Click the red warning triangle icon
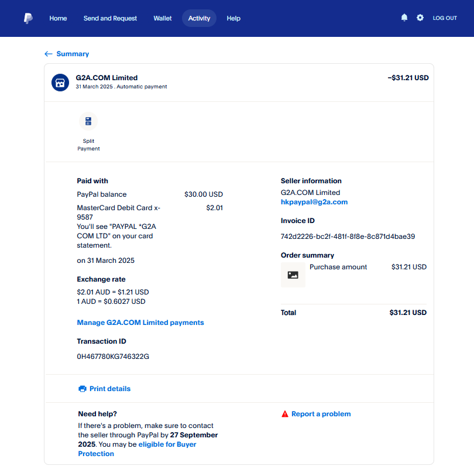Viewport: 474px width, 476px height. tap(284, 414)
